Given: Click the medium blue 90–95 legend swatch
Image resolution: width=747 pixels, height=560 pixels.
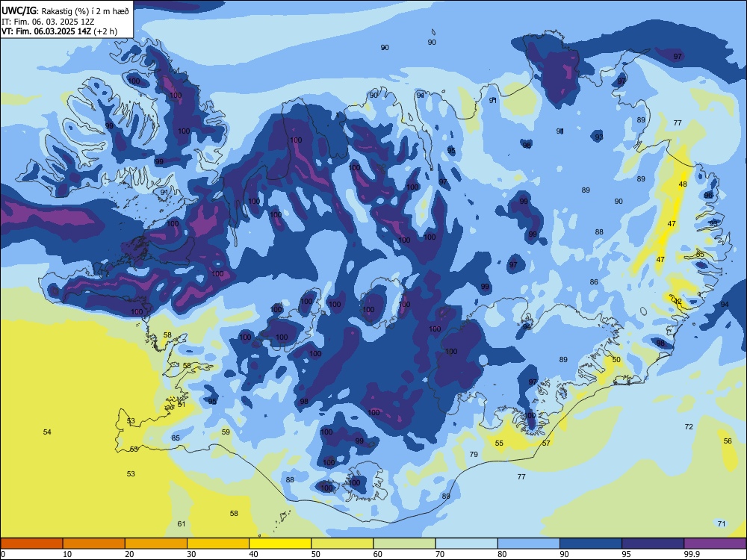Looking at the screenshot, I should point(591,544).
